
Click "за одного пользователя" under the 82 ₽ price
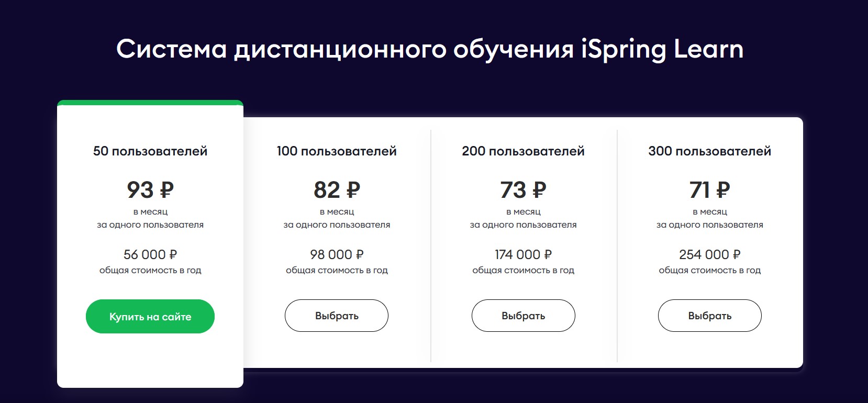tap(337, 225)
